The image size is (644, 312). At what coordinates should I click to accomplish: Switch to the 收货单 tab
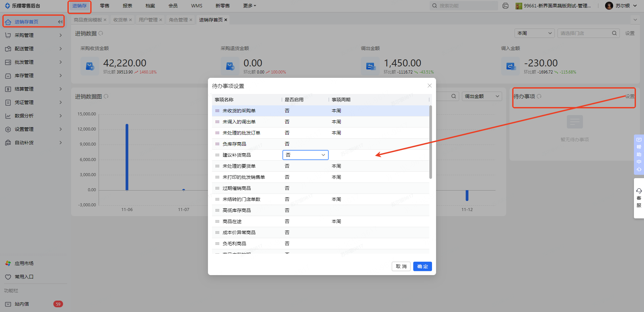120,20
